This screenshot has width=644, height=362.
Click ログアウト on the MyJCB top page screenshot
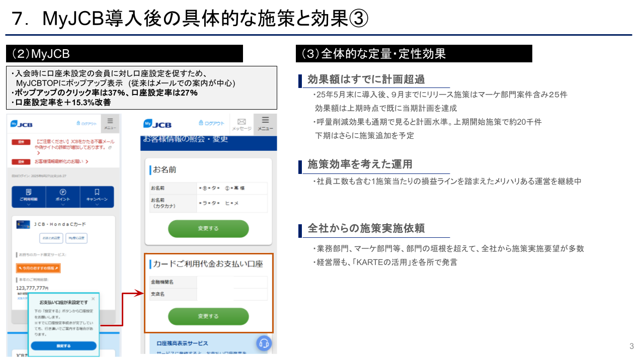pyautogui.click(x=87, y=123)
